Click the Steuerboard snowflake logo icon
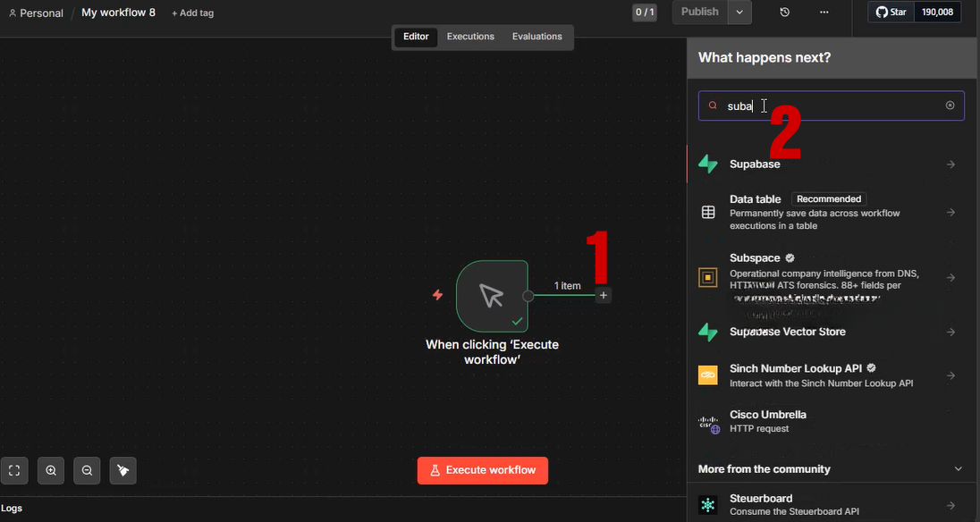980x522 pixels. (708, 504)
